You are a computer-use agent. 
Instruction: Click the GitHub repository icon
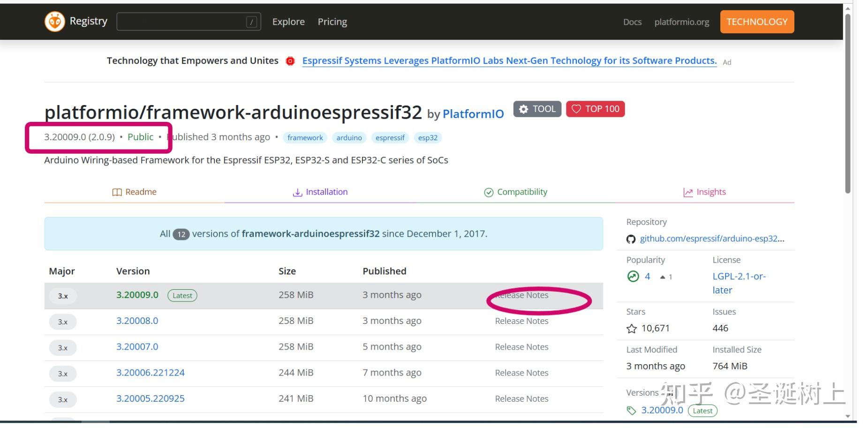click(x=631, y=239)
